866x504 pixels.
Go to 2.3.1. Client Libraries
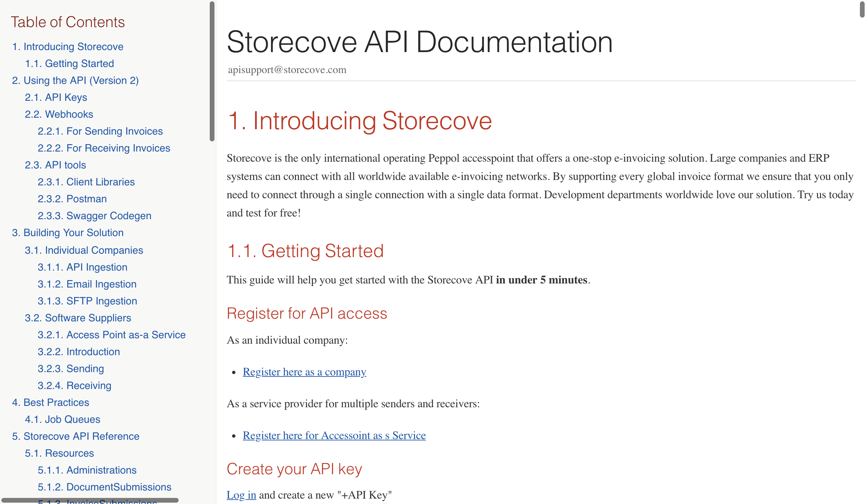pyautogui.click(x=86, y=182)
